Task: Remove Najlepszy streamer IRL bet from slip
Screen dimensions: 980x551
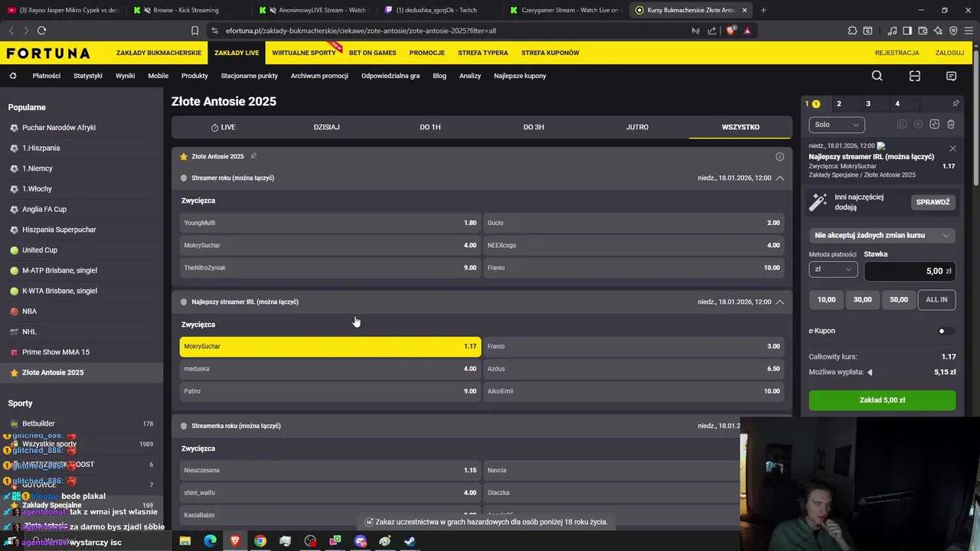Action: point(952,148)
